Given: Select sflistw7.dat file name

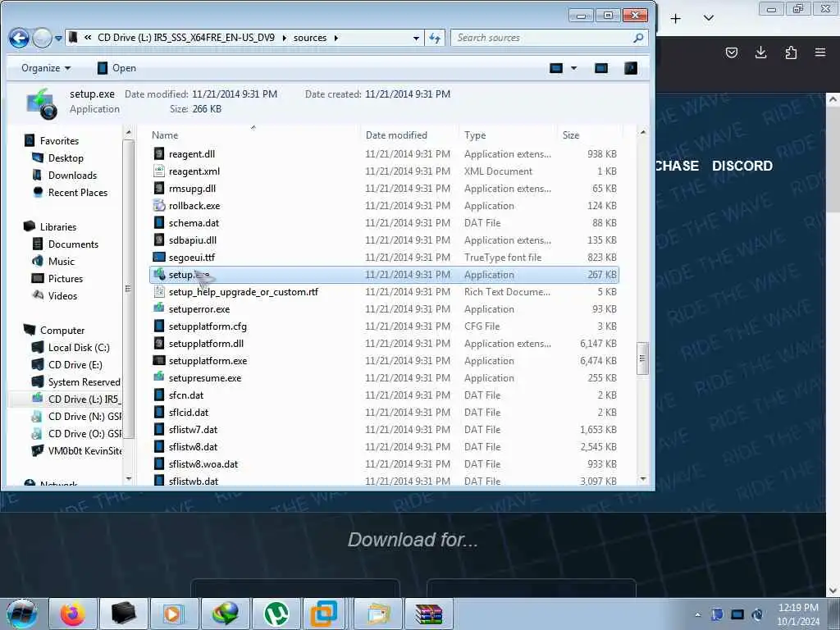Looking at the screenshot, I should 194,430.
